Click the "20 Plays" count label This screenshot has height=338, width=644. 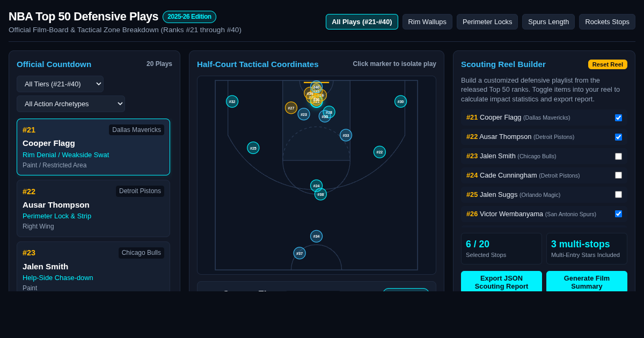pos(159,64)
